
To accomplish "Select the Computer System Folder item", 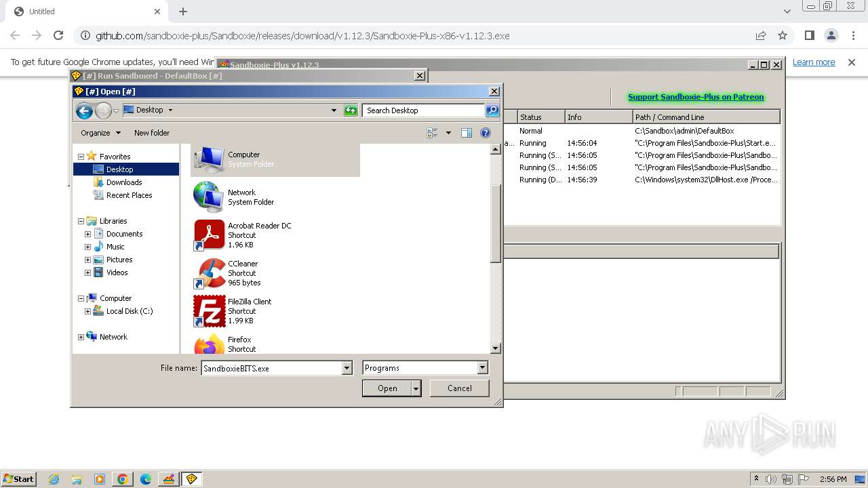I will (275, 159).
